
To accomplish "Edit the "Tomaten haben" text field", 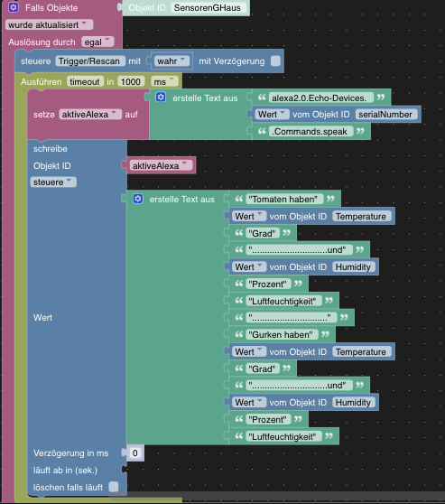I will coord(283,200).
